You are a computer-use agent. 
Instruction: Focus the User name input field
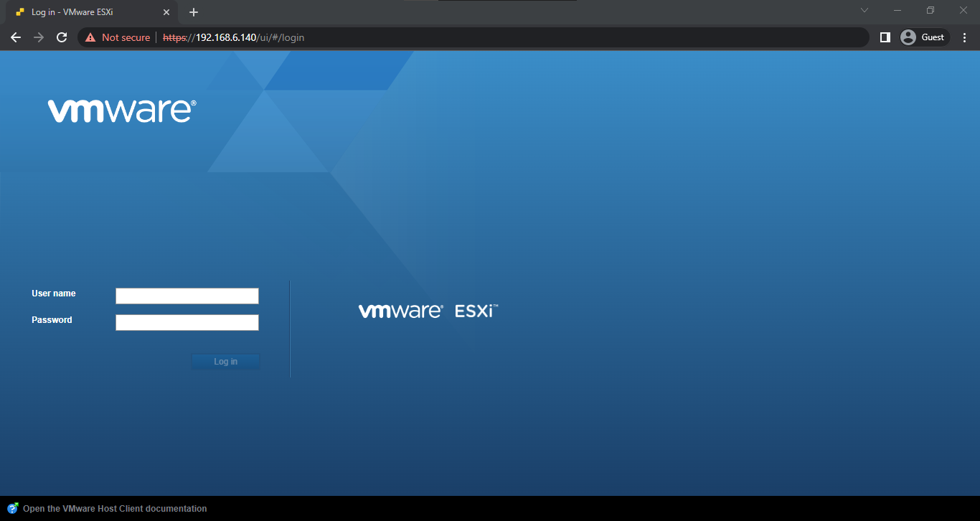coord(187,296)
